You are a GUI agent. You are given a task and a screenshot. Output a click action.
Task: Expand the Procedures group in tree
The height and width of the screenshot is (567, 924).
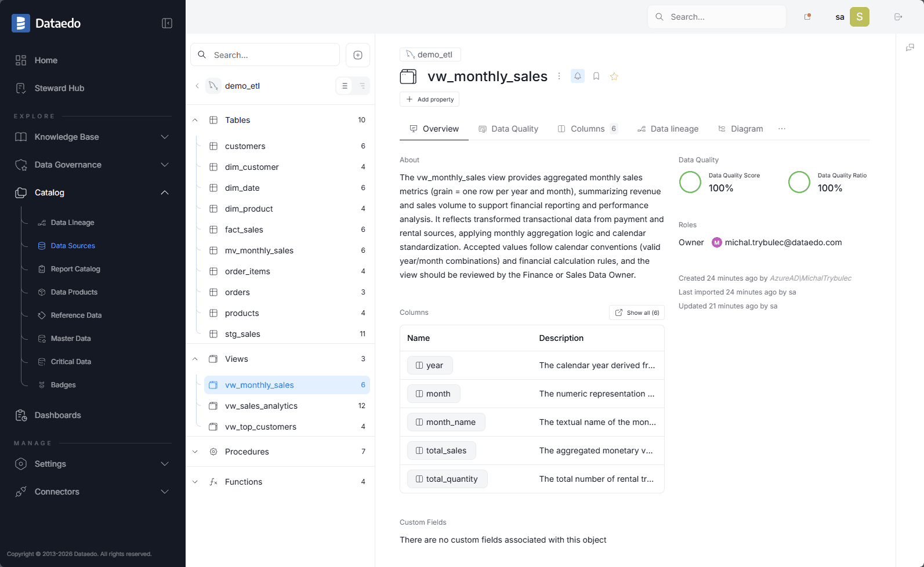tap(195, 452)
